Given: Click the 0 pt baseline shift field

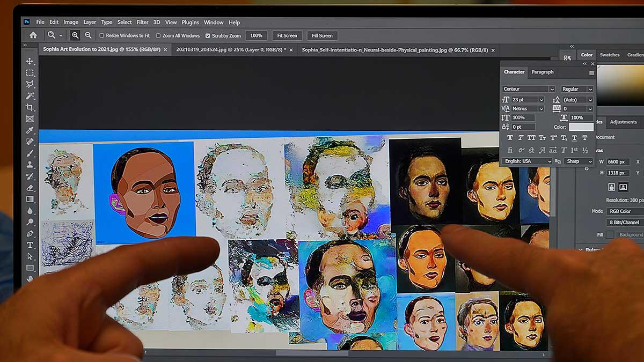Looking at the screenshot, I should tap(523, 127).
